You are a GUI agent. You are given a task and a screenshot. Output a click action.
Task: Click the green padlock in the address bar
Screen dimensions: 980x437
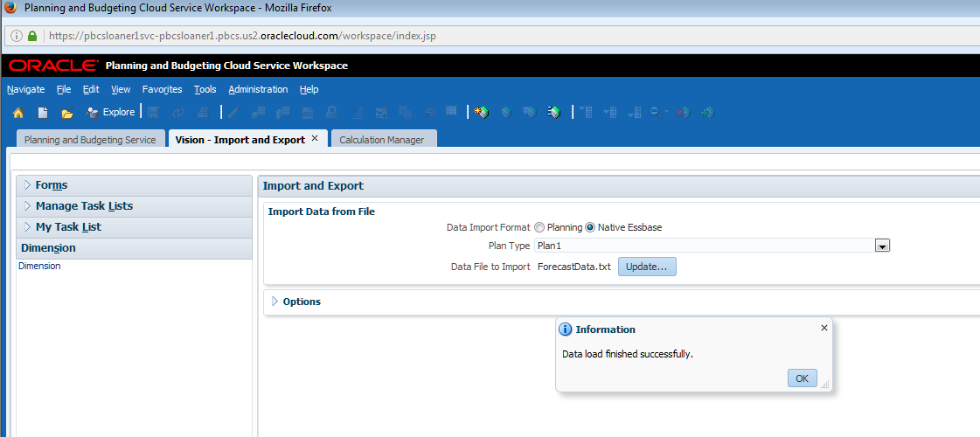(x=32, y=36)
